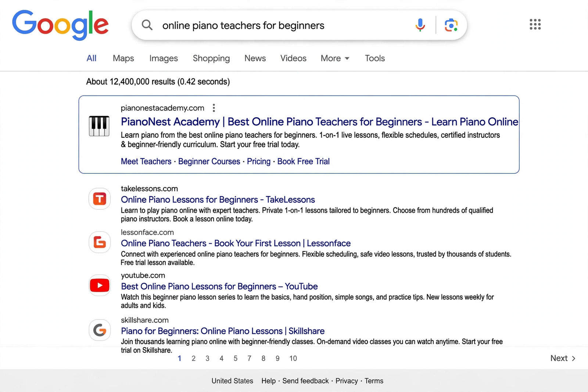Open options menu next to pianonestacademy.com
The width and height of the screenshot is (588, 392).
tap(214, 108)
